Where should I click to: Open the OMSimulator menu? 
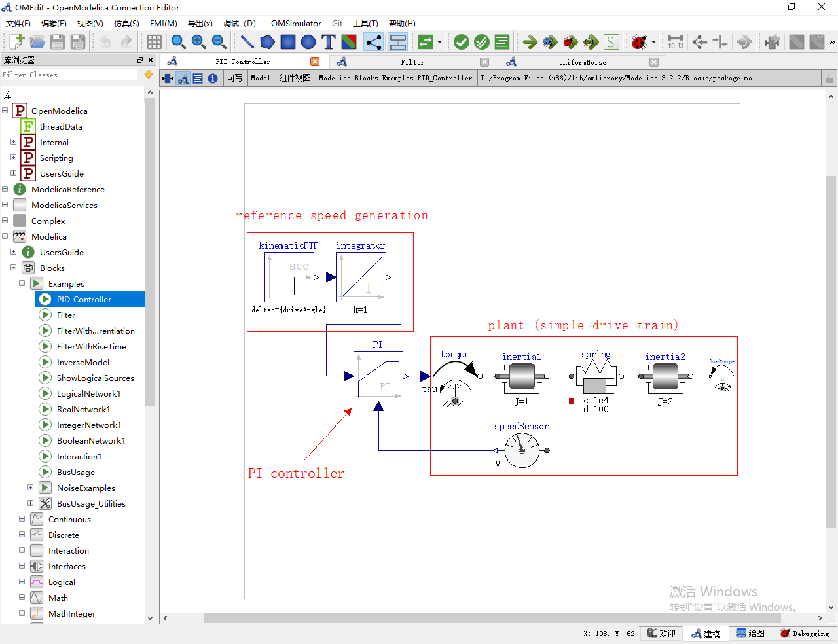[296, 24]
